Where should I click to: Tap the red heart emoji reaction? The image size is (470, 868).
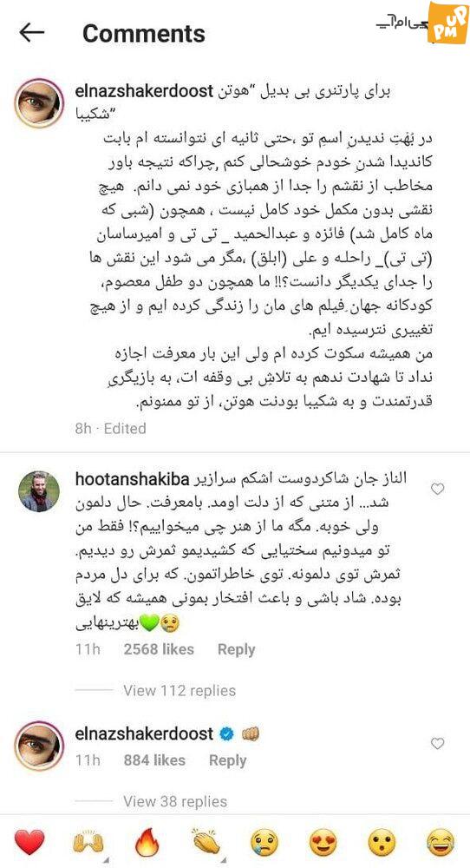click(29, 843)
